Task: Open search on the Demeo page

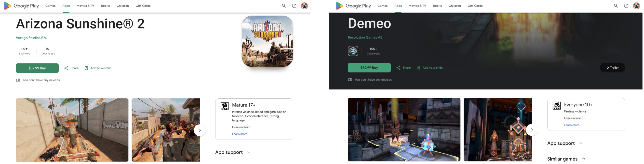Action: (616, 6)
